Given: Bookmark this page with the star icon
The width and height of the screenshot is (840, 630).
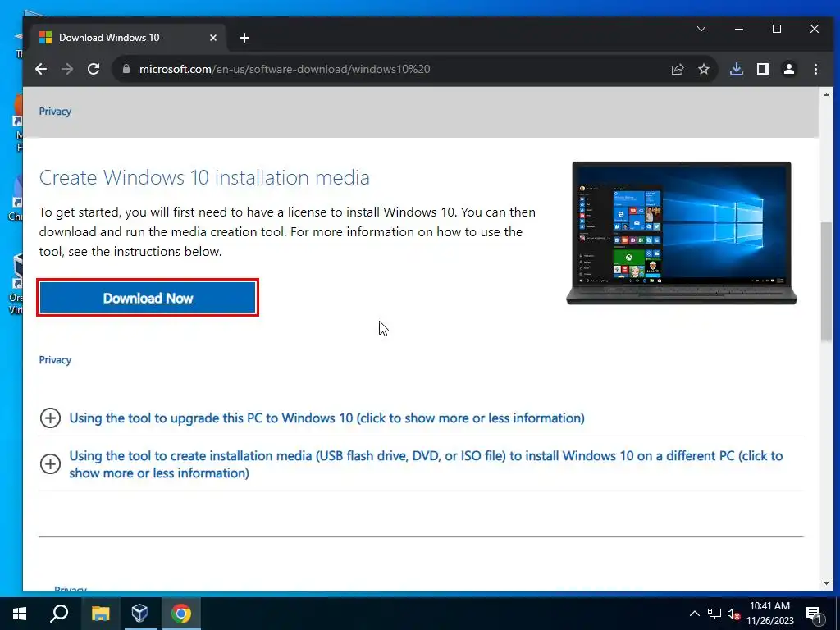Looking at the screenshot, I should point(704,69).
